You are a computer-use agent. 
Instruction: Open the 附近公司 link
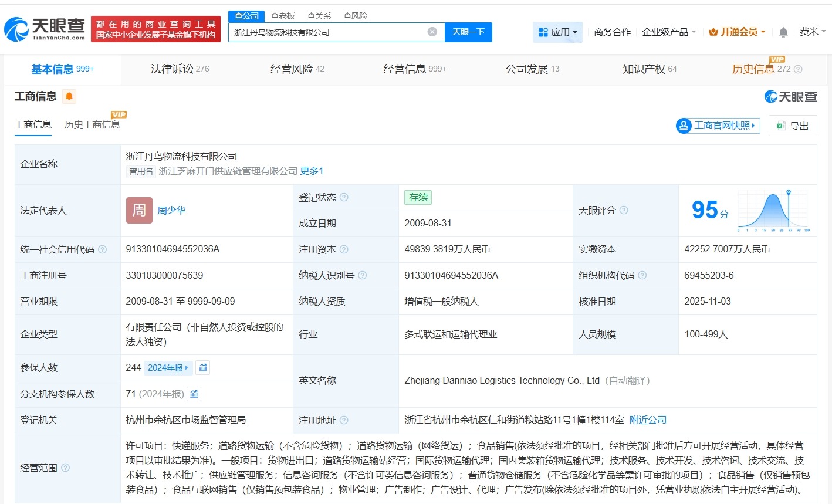coord(647,420)
